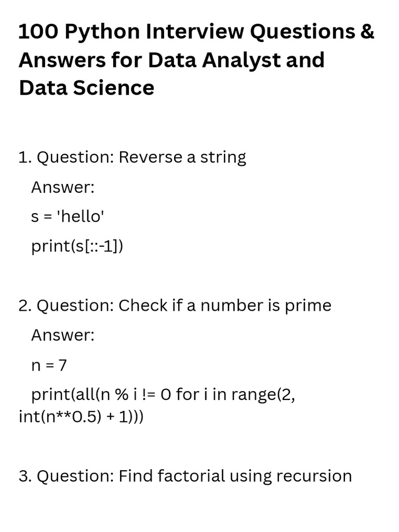Click the print(s[::-1]) code line

[x=77, y=246]
